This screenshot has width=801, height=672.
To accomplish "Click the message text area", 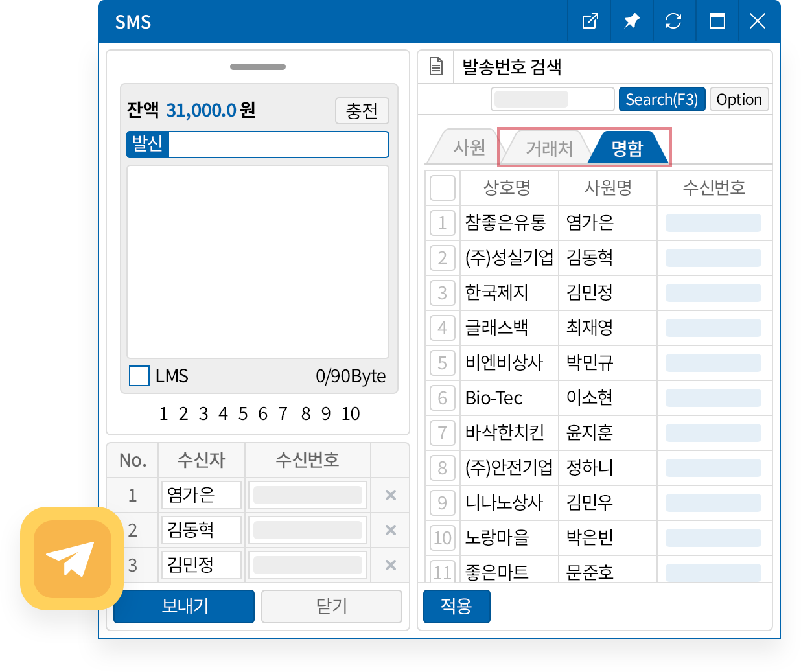I will click(x=258, y=262).
